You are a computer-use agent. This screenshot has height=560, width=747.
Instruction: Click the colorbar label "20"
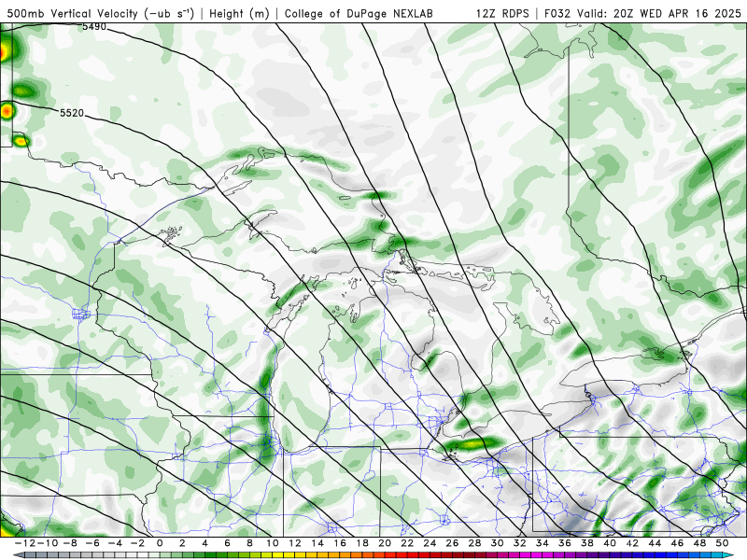(385, 543)
